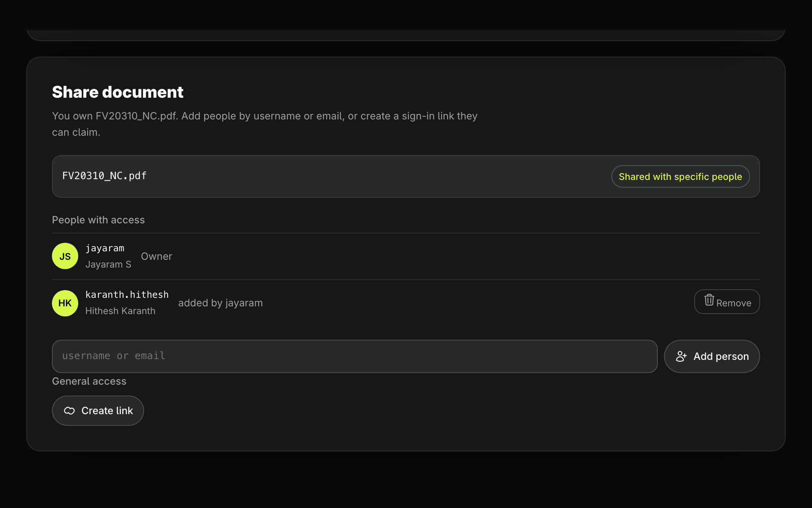Click the Create link button text
The height and width of the screenshot is (508, 812).
[107, 411]
